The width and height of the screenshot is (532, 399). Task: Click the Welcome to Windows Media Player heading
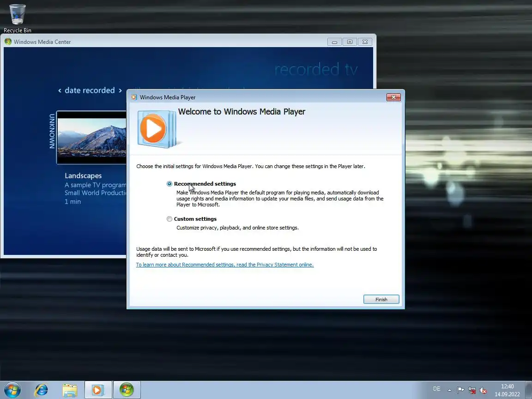coord(242,112)
